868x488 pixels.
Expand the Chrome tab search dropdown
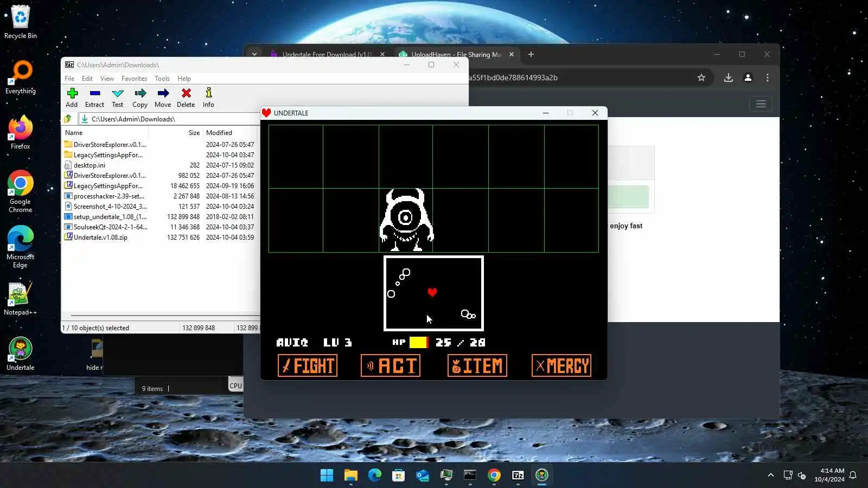254,54
